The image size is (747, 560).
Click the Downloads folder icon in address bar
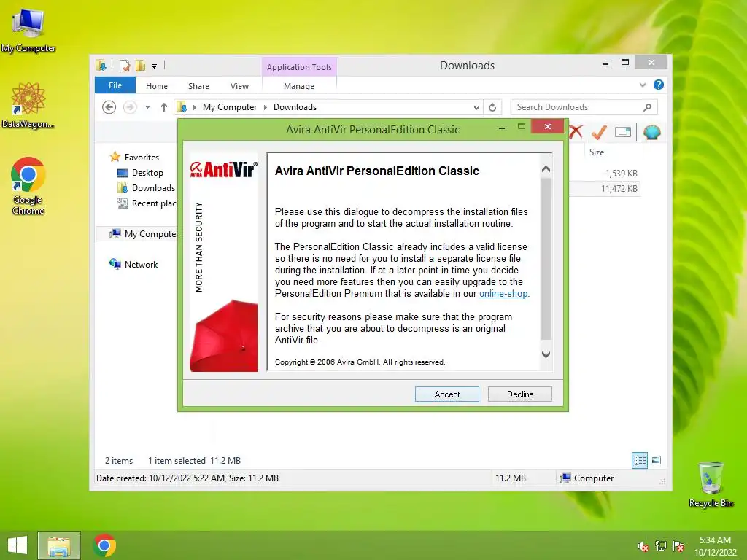pyautogui.click(x=182, y=107)
